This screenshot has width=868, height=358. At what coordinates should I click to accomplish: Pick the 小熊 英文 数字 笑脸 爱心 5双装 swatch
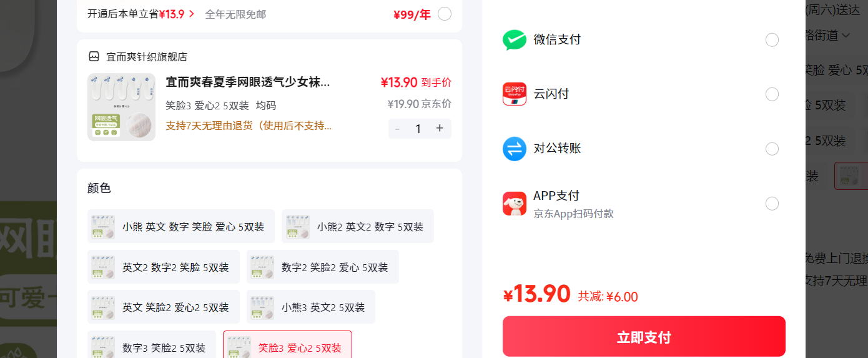coord(181,226)
